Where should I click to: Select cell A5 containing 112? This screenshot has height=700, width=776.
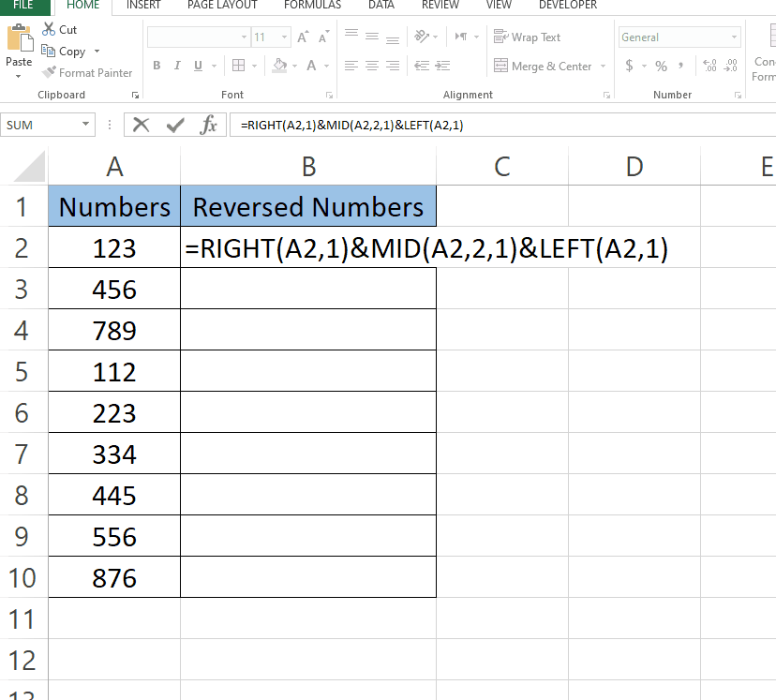click(x=113, y=371)
